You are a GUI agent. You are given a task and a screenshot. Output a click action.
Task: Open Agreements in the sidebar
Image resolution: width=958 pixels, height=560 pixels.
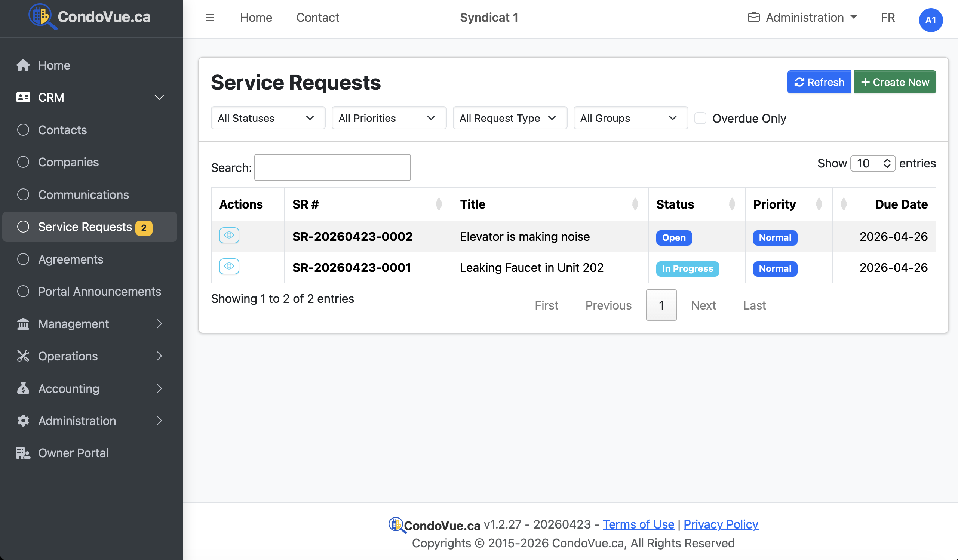(x=71, y=259)
